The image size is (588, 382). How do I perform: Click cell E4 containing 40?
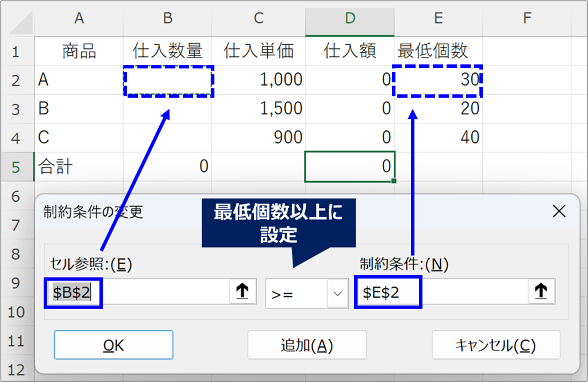(438, 138)
